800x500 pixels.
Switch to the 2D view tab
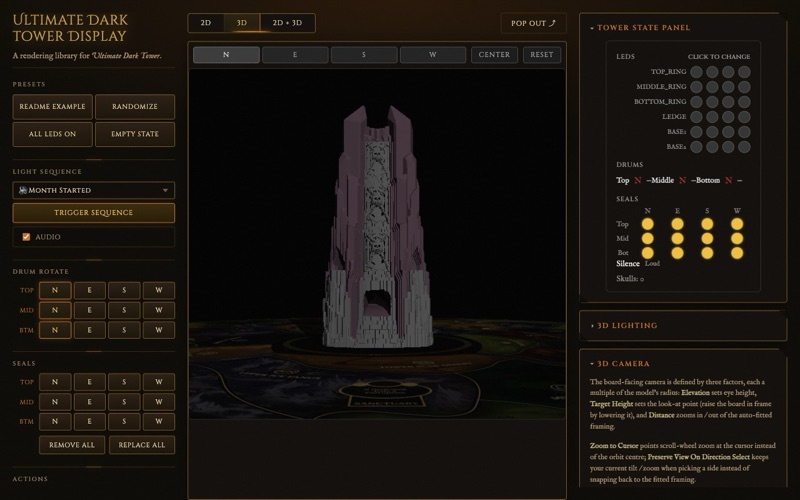(x=206, y=23)
